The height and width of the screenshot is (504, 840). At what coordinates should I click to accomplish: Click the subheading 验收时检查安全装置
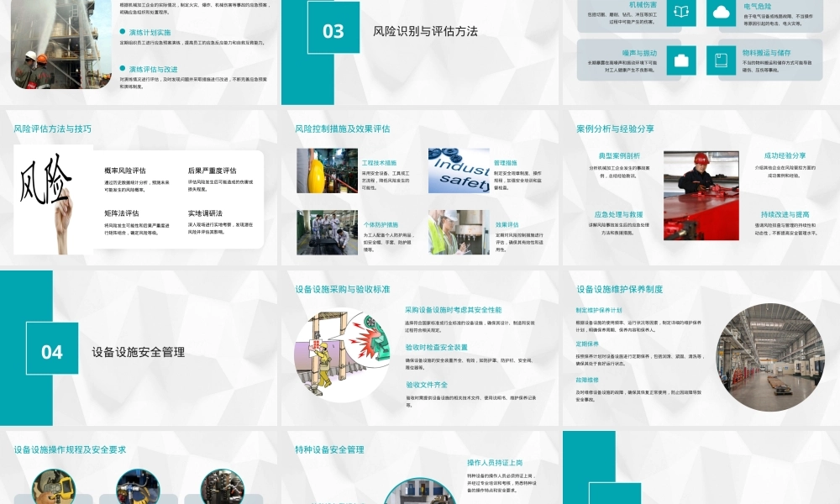[436, 348]
